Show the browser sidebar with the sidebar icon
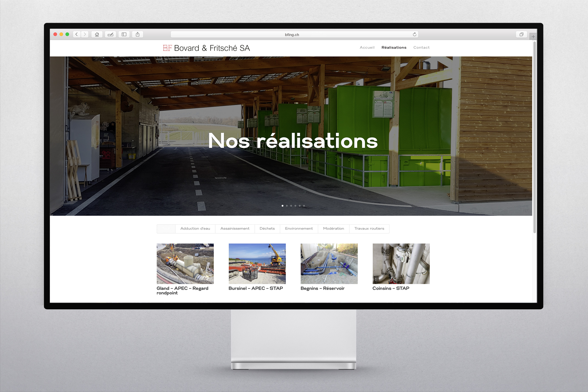588x392 pixels. (x=124, y=34)
